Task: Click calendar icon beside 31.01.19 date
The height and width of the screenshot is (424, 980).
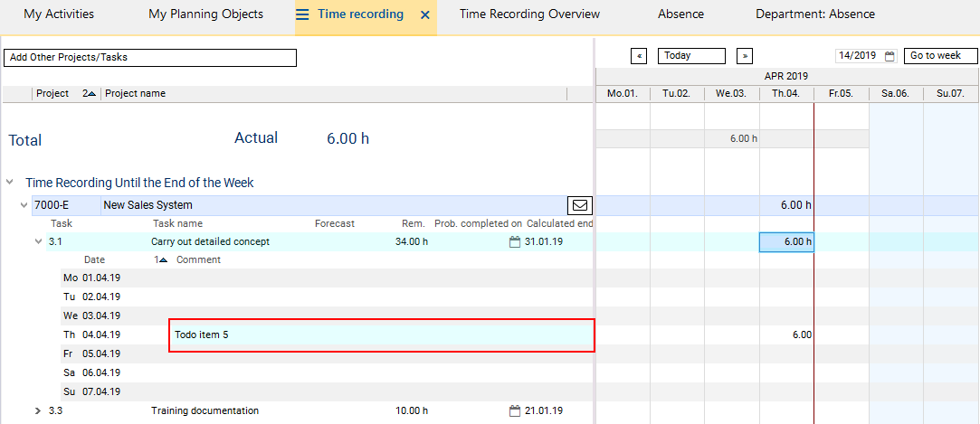Action: click(x=515, y=241)
